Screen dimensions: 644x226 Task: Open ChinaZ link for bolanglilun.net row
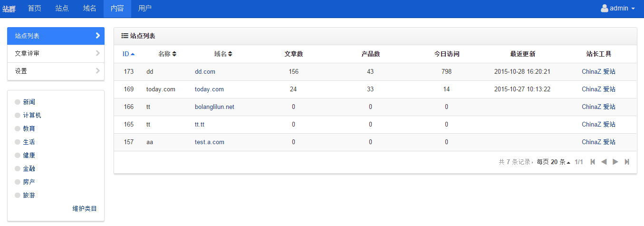591,107
